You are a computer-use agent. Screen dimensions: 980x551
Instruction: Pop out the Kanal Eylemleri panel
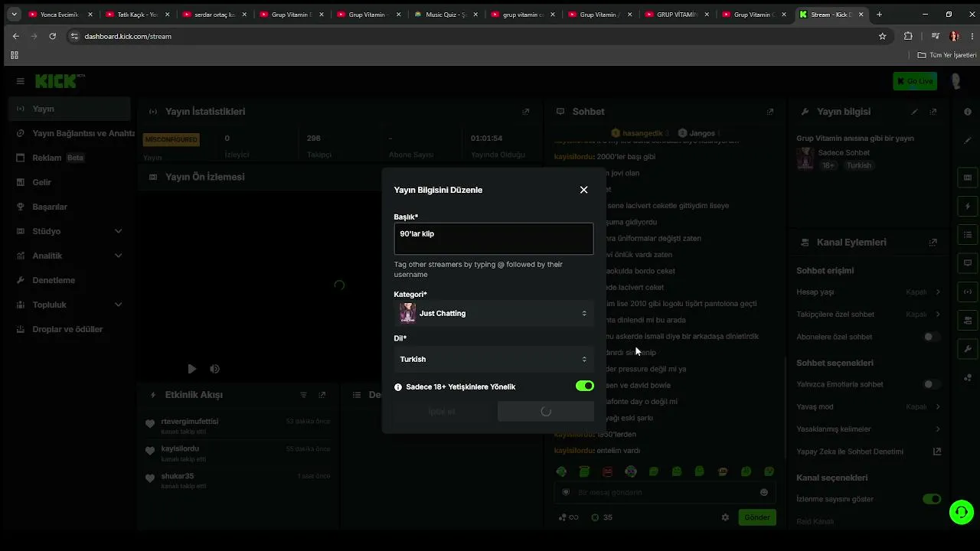[x=933, y=243]
